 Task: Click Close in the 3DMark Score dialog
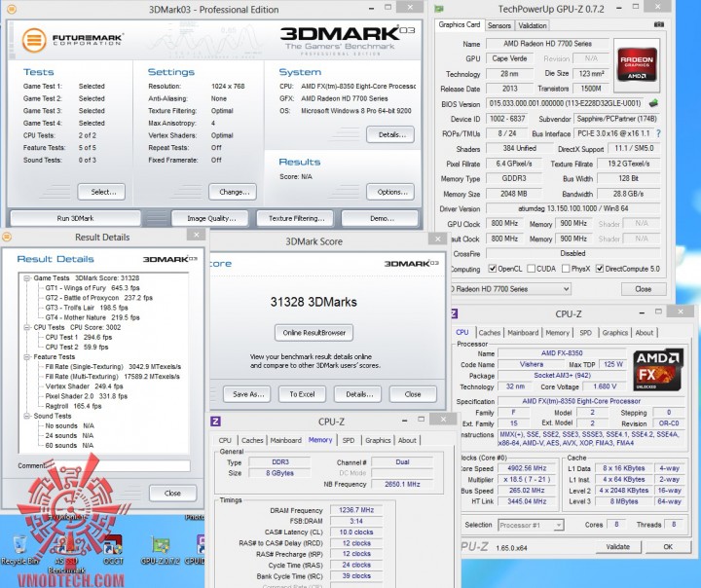413,394
